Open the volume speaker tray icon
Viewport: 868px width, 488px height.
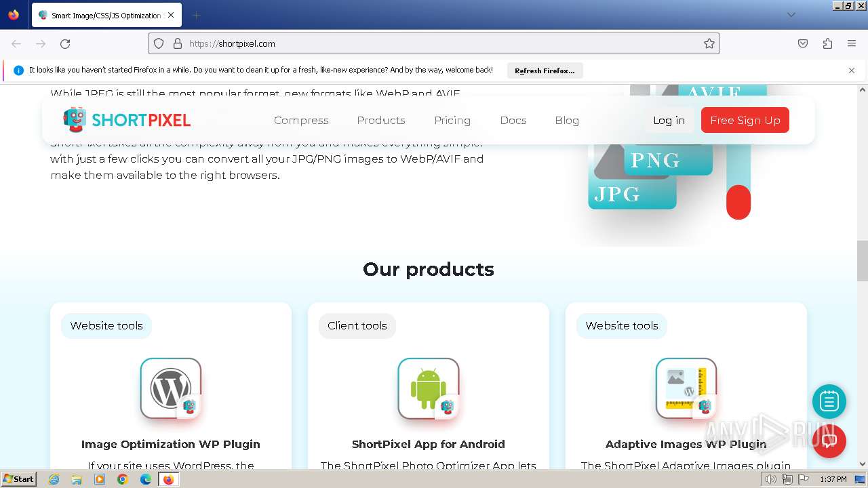pyautogui.click(x=771, y=479)
